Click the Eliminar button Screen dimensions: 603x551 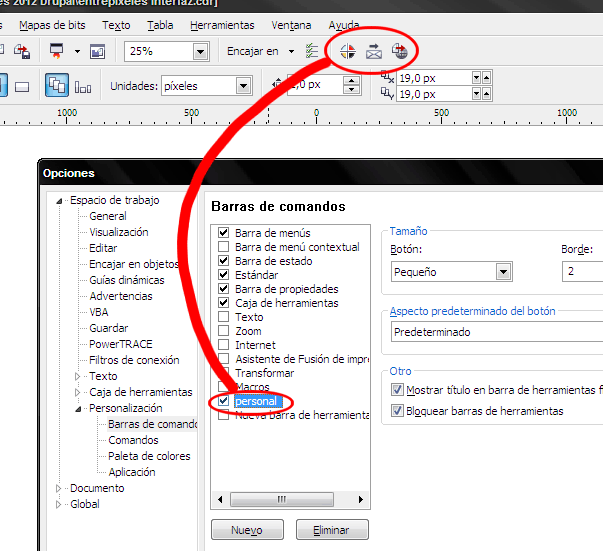(x=332, y=530)
